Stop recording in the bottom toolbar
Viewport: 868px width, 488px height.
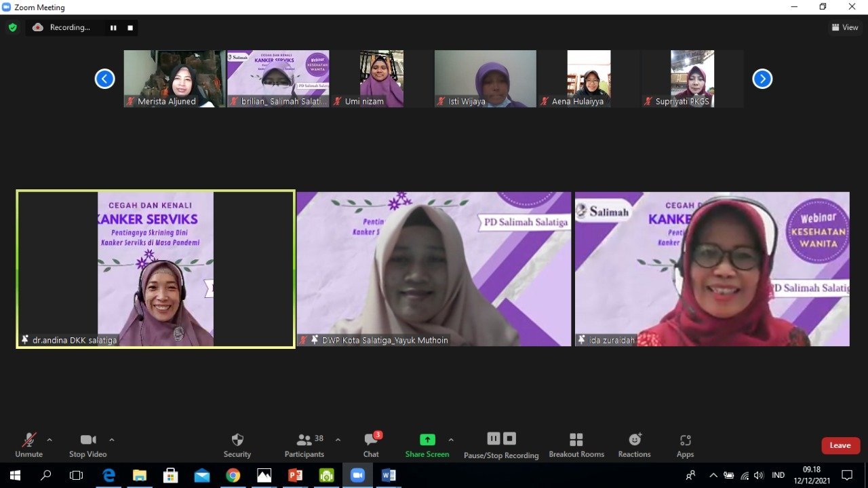tap(510, 438)
